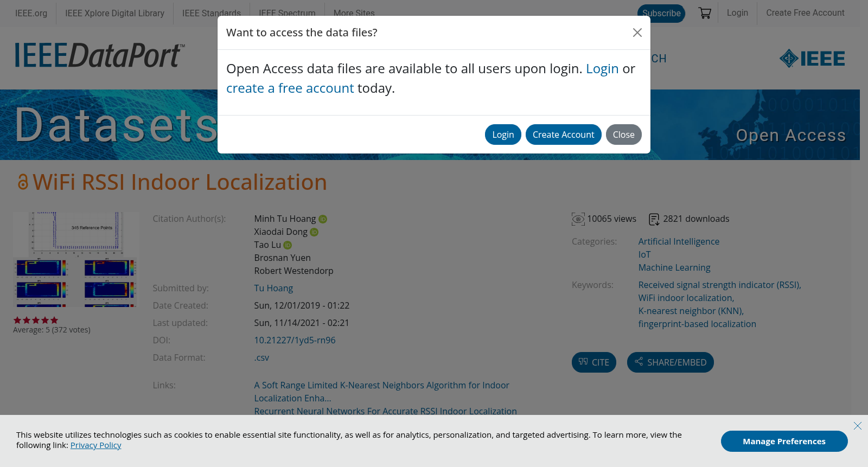Click ORCID icon next to Minh Tu Hoang
The image size is (868, 467).
coord(323,219)
